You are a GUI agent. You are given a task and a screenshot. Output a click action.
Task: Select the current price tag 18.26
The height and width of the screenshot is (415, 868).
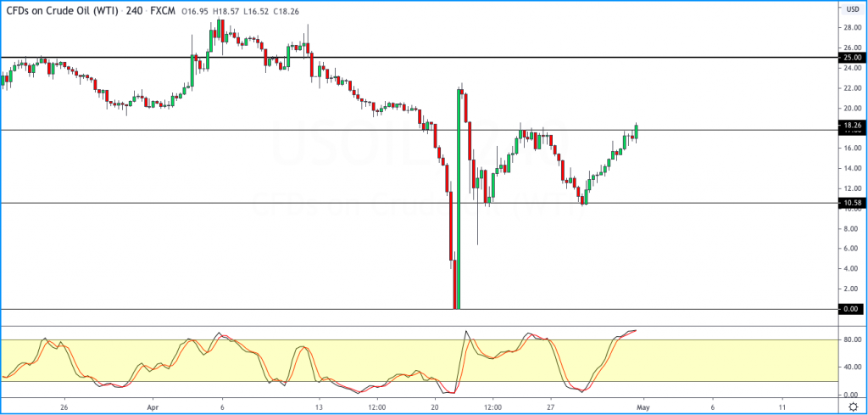coord(852,126)
